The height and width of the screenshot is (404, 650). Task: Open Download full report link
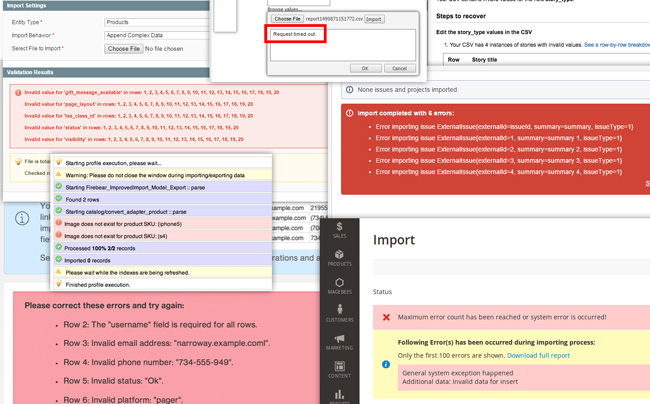[x=538, y=356]
